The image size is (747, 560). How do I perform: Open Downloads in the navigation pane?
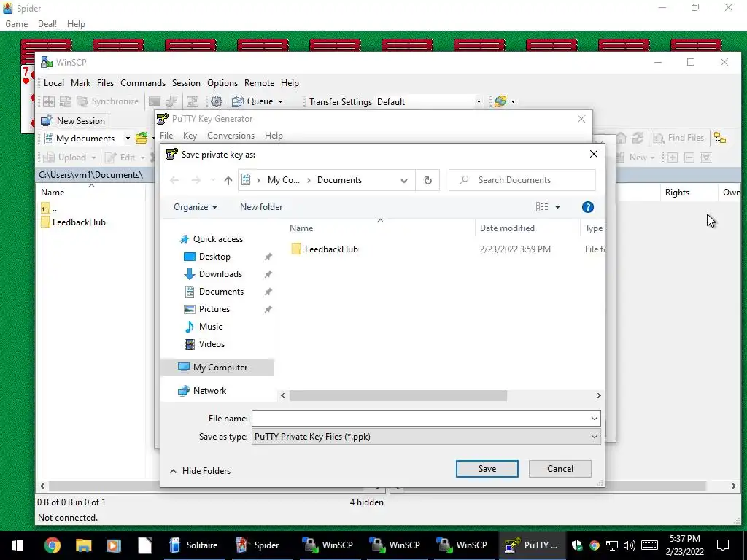(x=220, y=274)
